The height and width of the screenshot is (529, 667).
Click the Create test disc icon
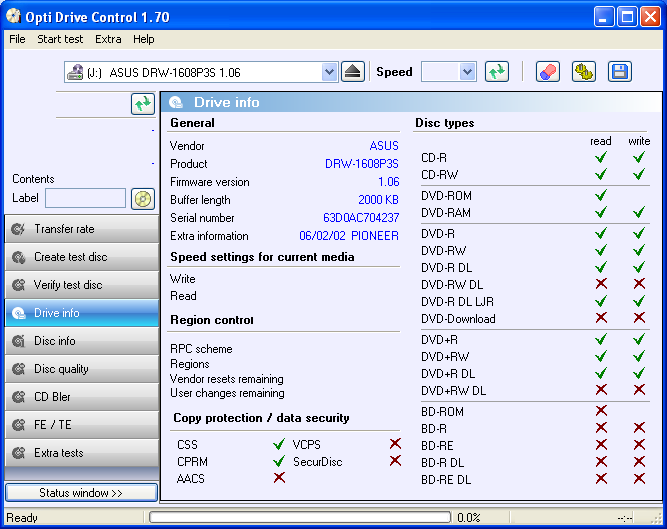point(18,257)
